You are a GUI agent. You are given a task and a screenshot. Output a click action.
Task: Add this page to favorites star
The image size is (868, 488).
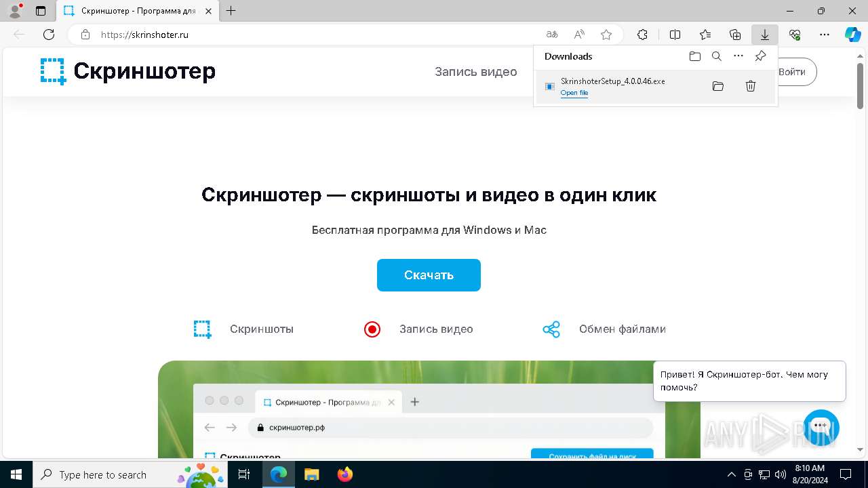coord(606,35)
